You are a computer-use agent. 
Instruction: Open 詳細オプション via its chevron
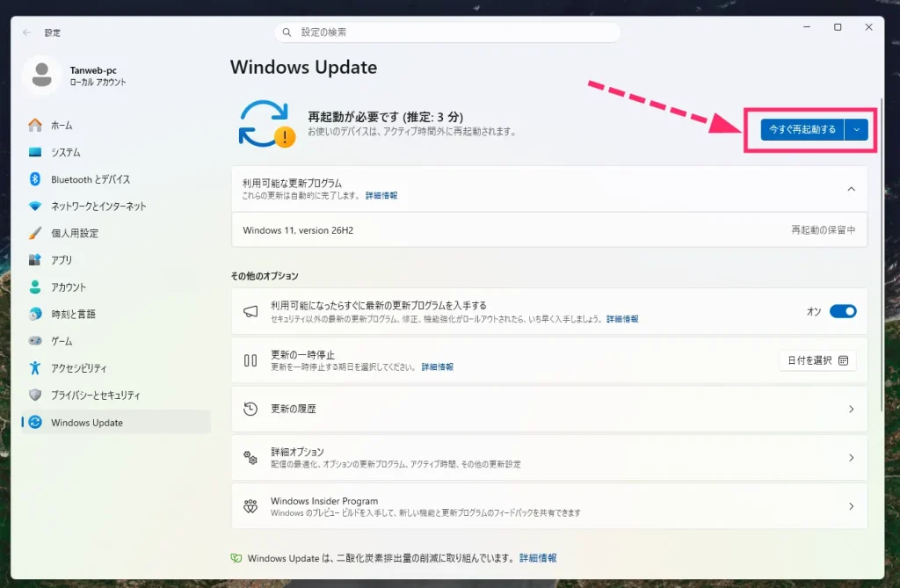click(851, 458)
